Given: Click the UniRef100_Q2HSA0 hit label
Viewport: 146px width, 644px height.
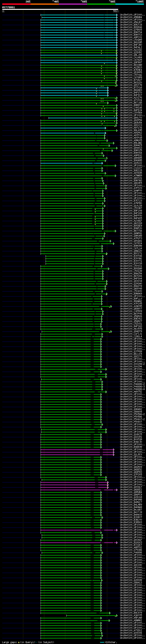Looking at the screenshot, I should click(131, 284).
